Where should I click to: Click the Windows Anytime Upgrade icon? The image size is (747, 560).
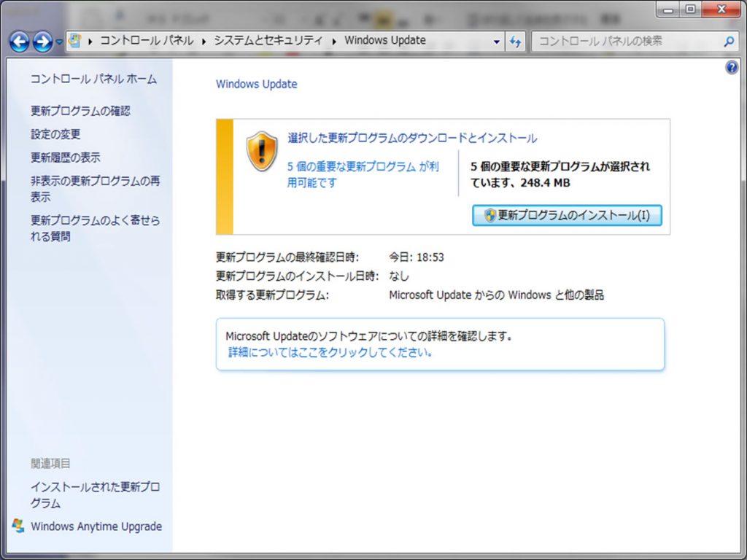click(18, 526)
